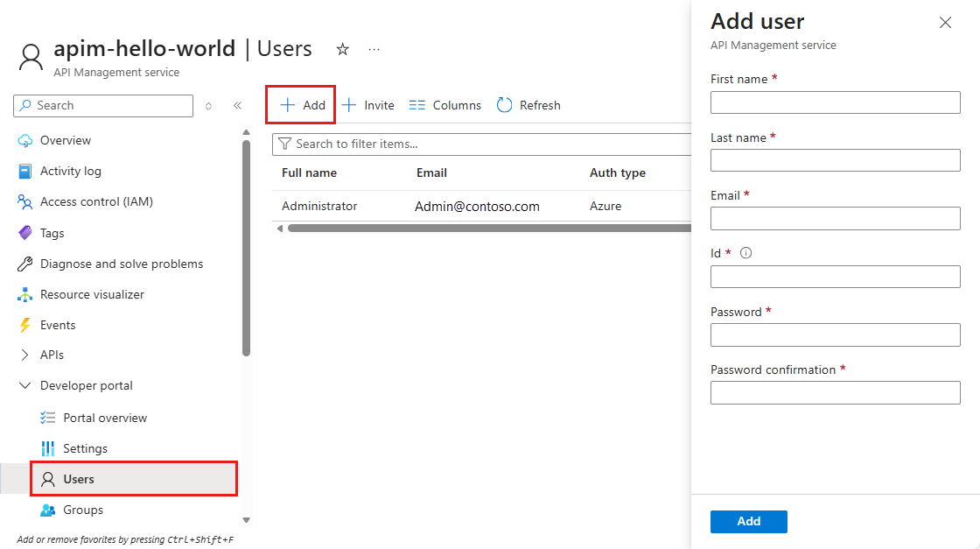Open the Activity log page

click(x=70, y=171)
